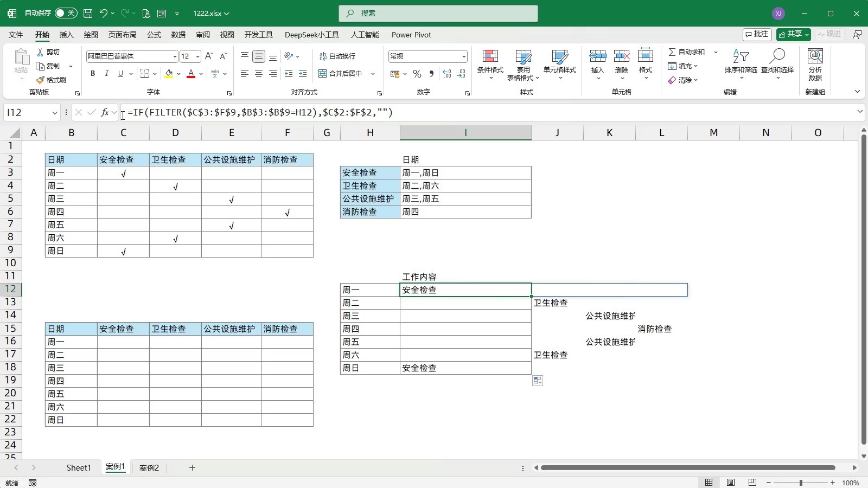
Task: Switch to the 数据 ribbon tab
Action: tap(177, 34)
